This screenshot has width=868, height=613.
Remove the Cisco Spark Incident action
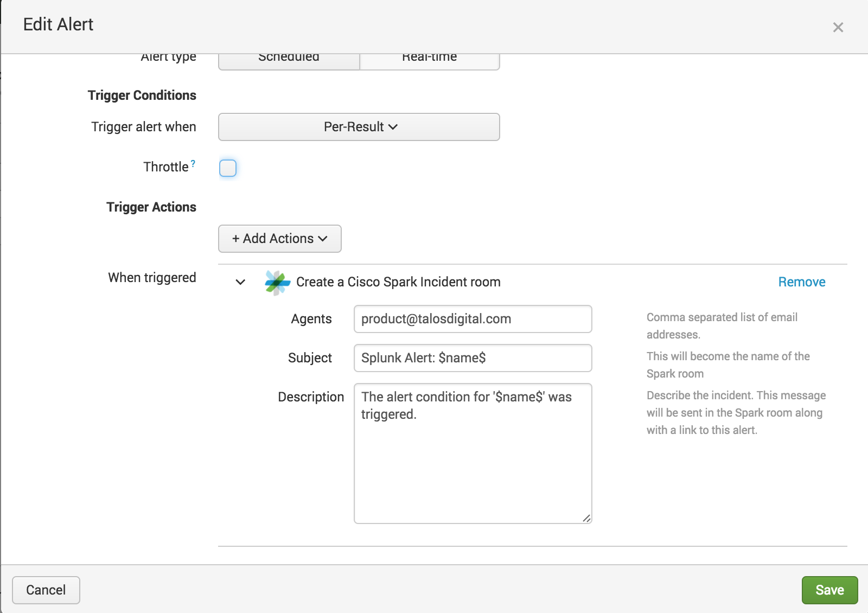(801, 282)
